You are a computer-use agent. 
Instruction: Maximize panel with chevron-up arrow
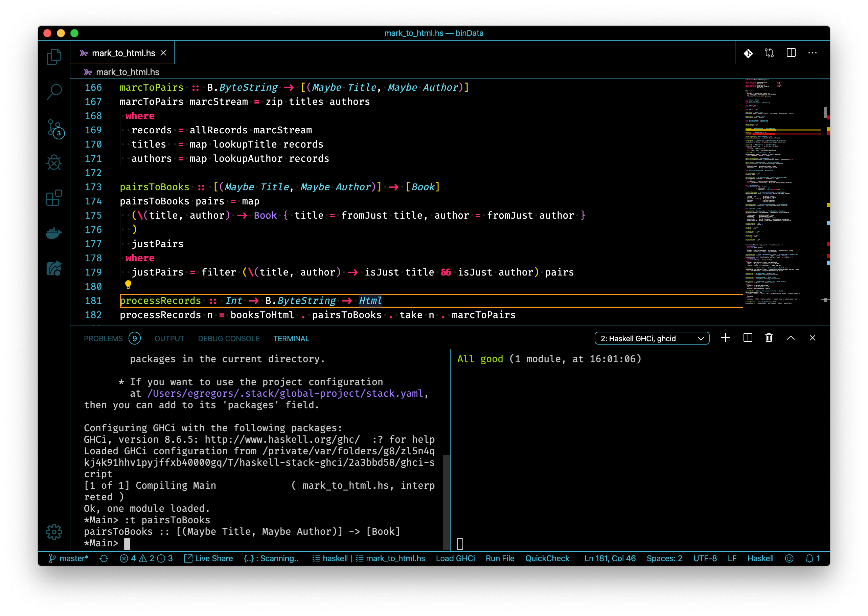[791, 337]
